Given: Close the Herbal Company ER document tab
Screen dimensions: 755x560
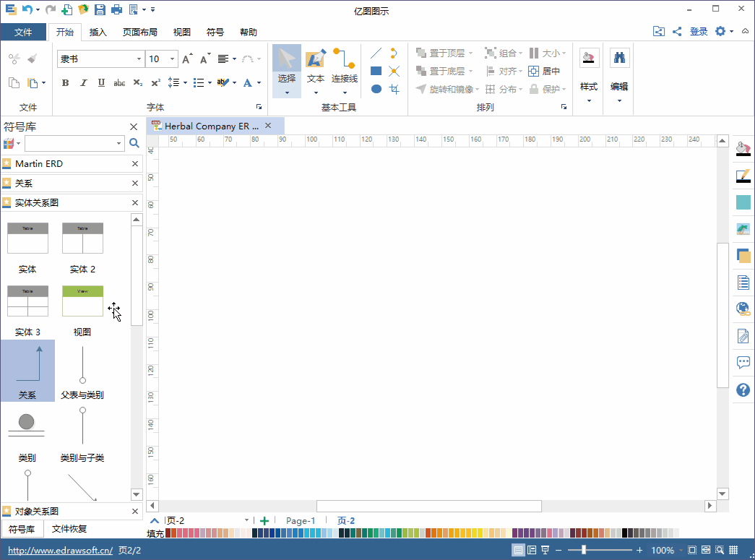Looking at the screenshot, I should (x=268, y=126).
